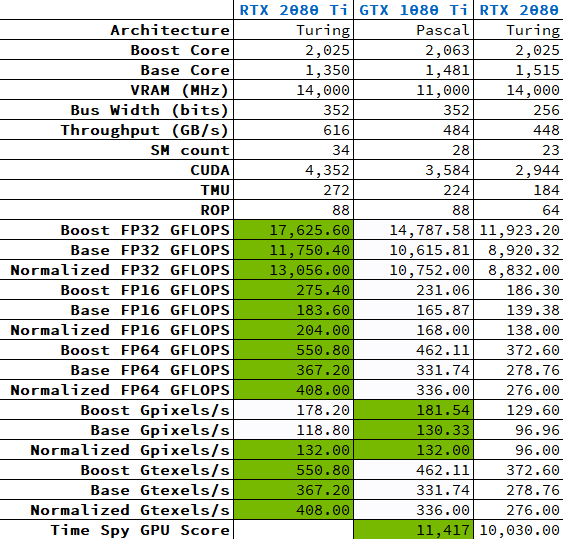Click the 2,063 Boost Core cell
This screenshot has width=563, height=539.
pos(414,50)
